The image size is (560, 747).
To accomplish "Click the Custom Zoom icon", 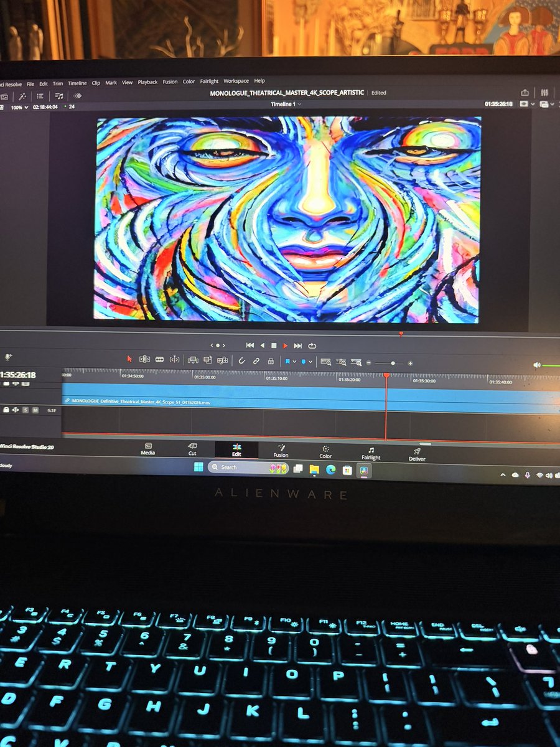I will (356, 362).
